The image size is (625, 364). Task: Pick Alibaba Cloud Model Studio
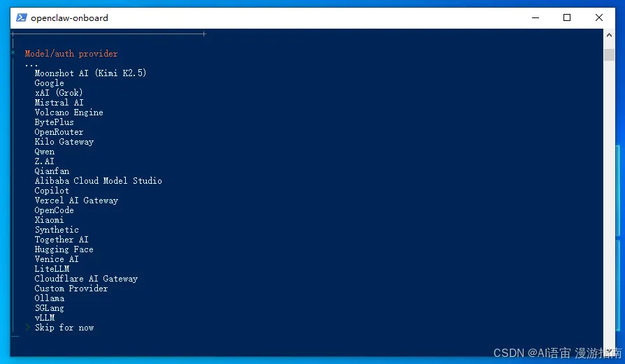pos(99,181)
